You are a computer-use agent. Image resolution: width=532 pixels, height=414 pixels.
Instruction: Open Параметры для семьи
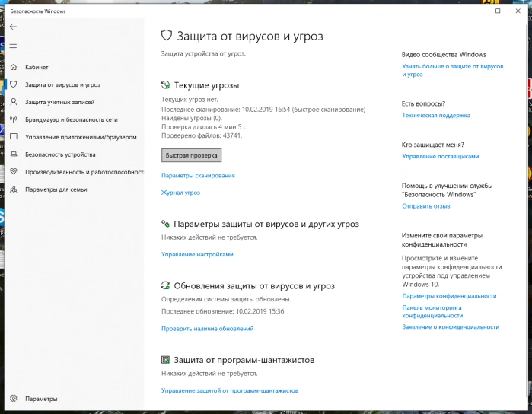pos(56,189)
